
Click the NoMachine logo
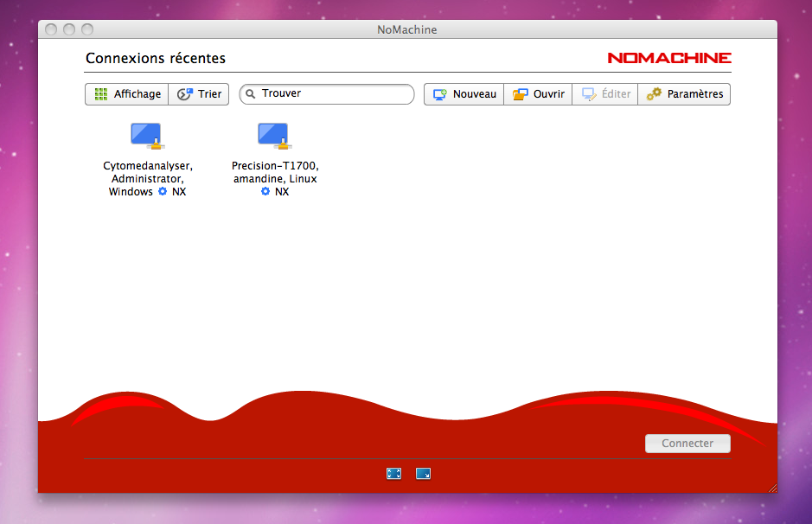coord(669,58)
